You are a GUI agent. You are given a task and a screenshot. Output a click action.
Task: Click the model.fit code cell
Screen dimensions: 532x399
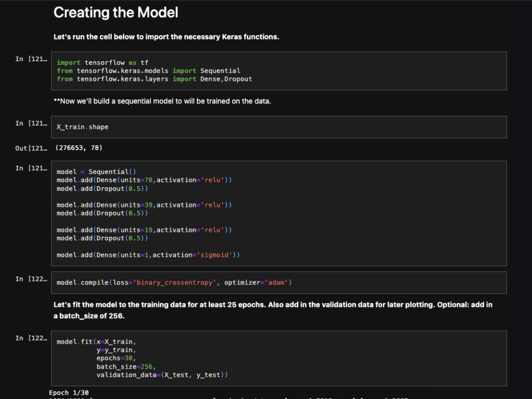click(279, 358)
